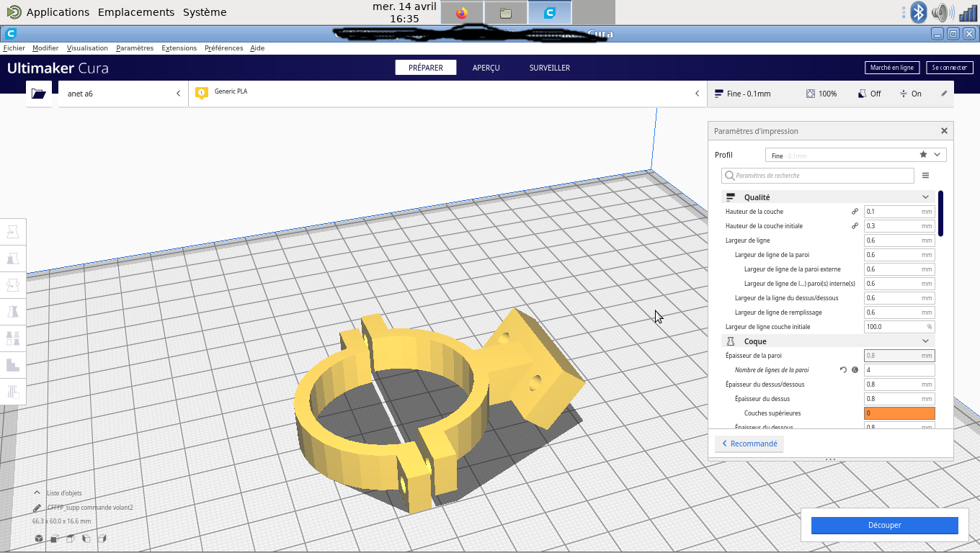Open the Aide menu
Image resolution: width=980 pixels, height=553 pixels.
pos(257,48)
